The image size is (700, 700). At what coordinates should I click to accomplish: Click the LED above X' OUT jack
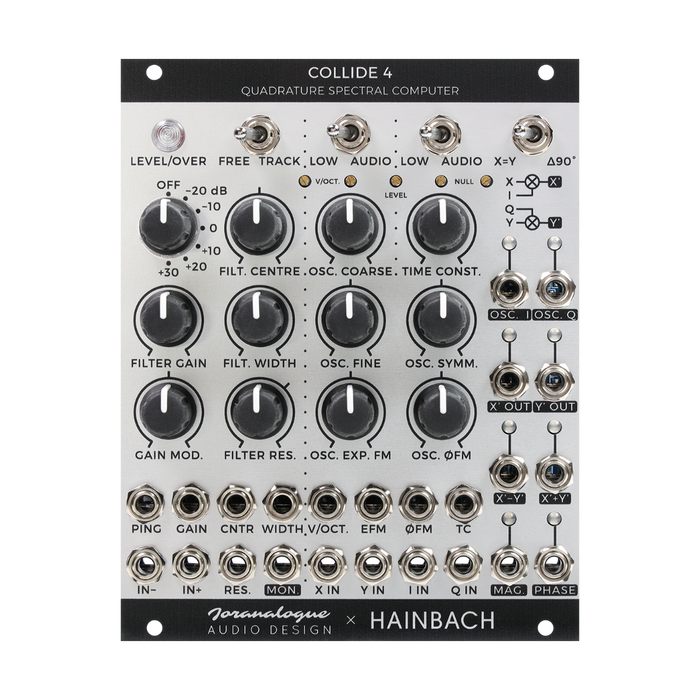[x=509, y=335]
